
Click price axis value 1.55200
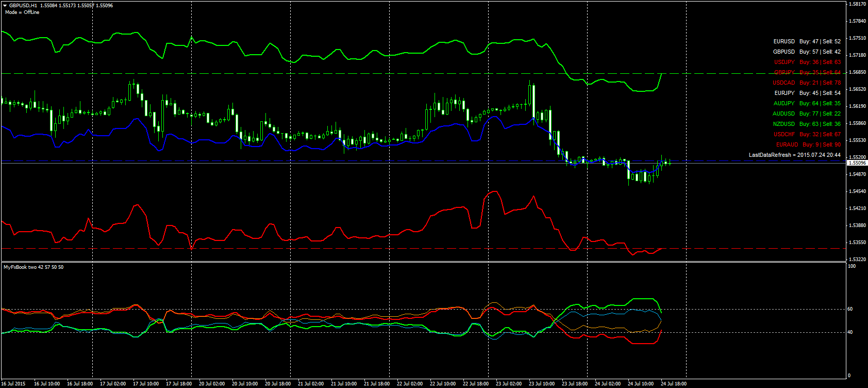[x=857, y=157]
